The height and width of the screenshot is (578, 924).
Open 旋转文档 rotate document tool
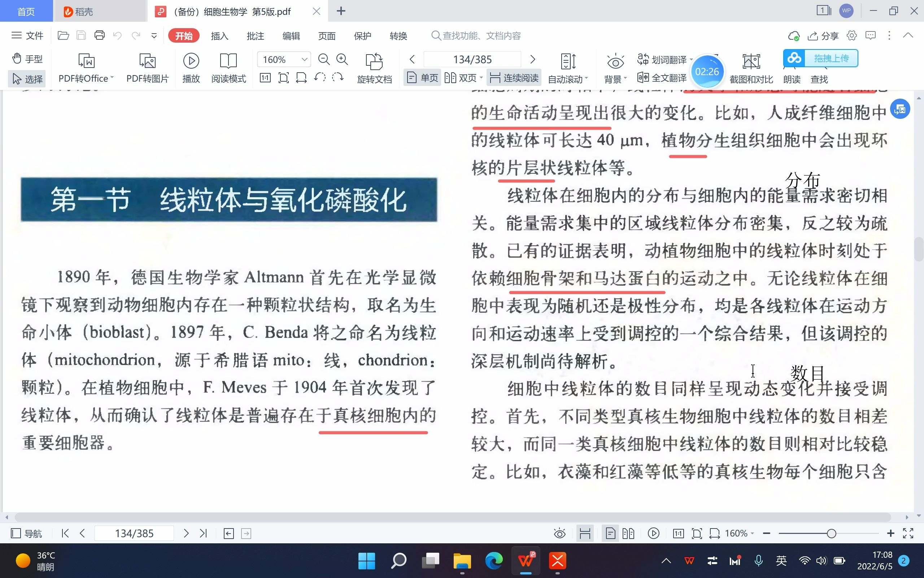[x=374, y=68]
